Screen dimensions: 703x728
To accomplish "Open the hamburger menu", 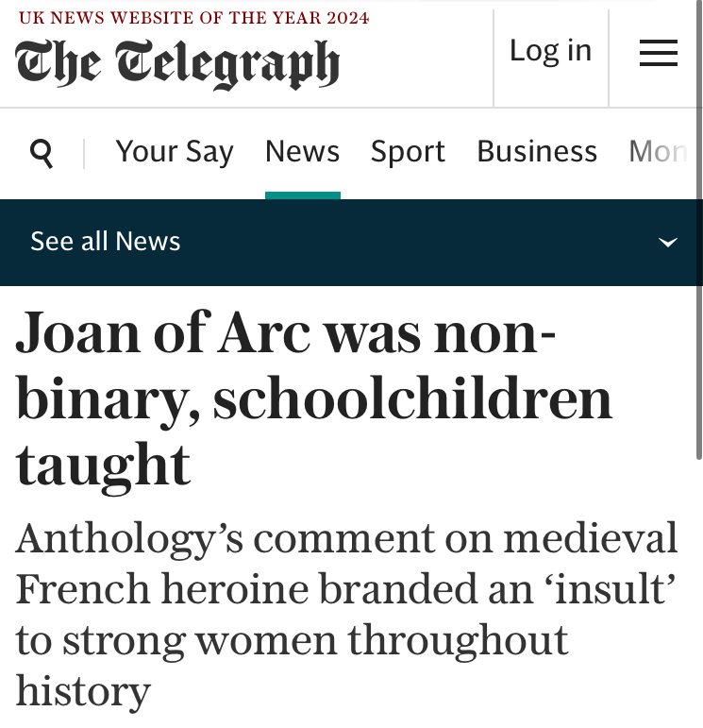I will click(658, 53).
